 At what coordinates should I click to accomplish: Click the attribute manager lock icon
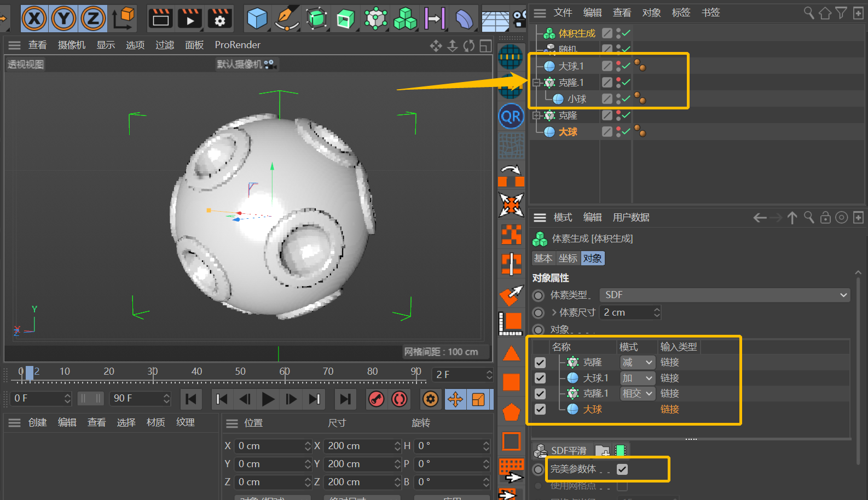[825, 218]
